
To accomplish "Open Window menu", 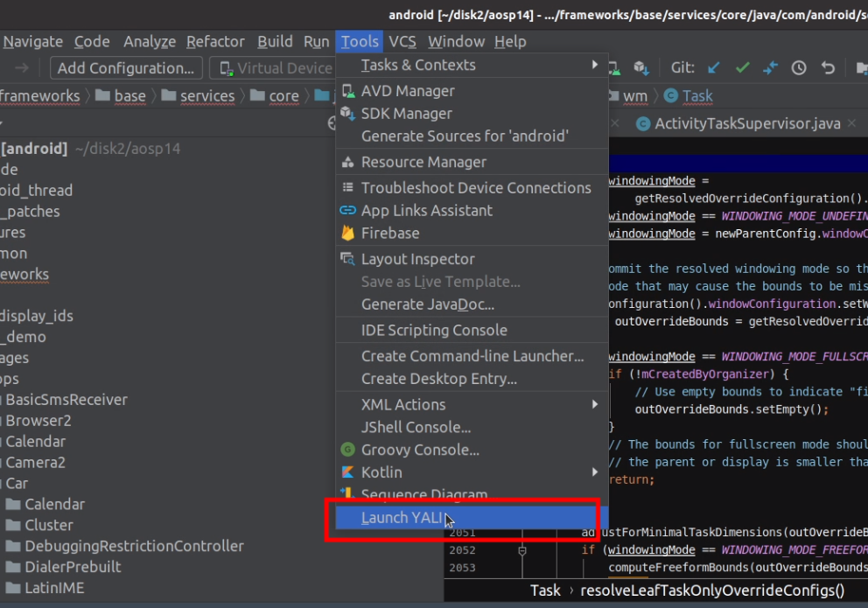I will 456,41.
